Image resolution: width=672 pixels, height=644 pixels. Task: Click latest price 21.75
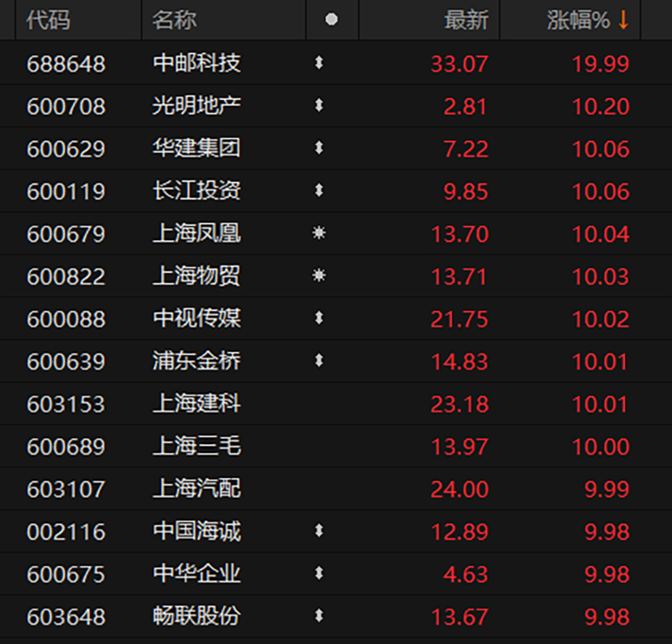click(459, 319)
